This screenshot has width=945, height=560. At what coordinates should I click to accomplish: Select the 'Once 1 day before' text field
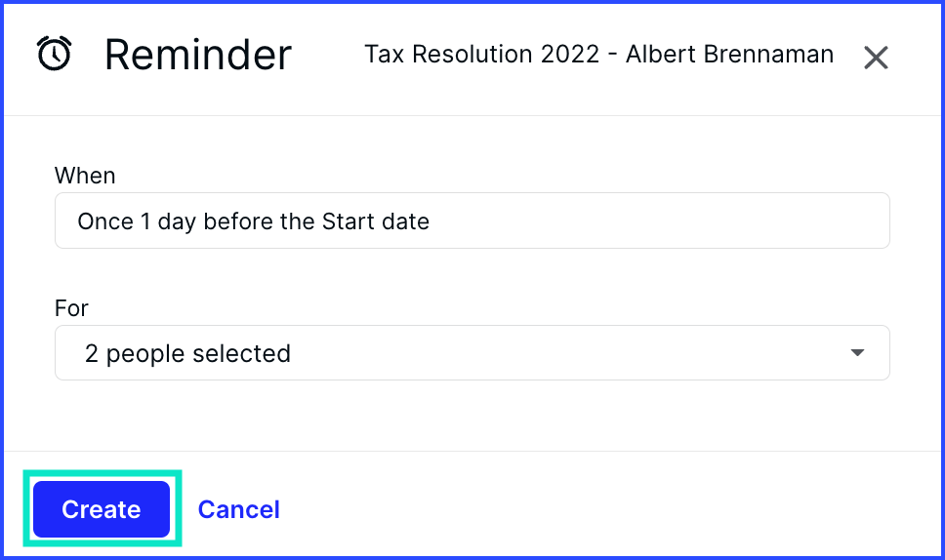point(472,220)
